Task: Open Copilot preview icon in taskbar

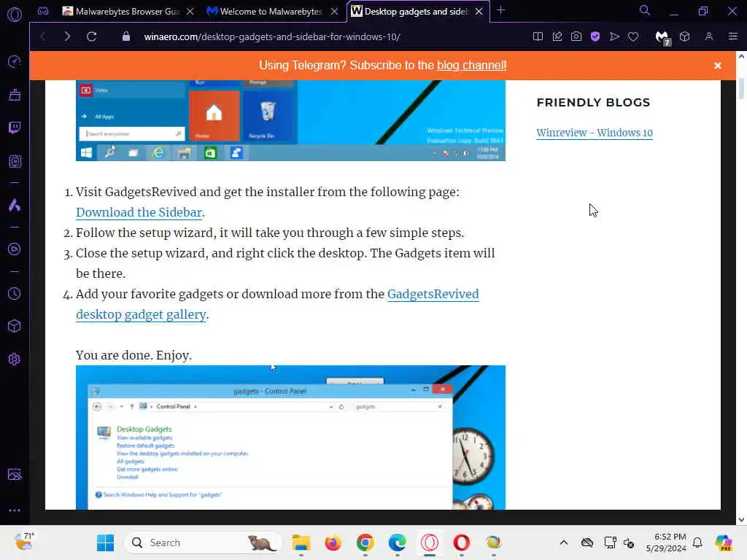Action: pos(724,542)
